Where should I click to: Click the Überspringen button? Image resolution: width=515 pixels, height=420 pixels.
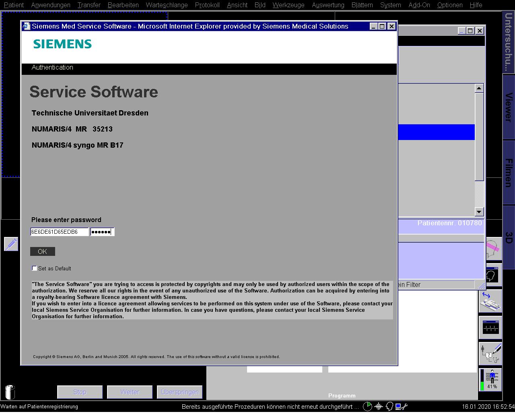click(179, 392)
